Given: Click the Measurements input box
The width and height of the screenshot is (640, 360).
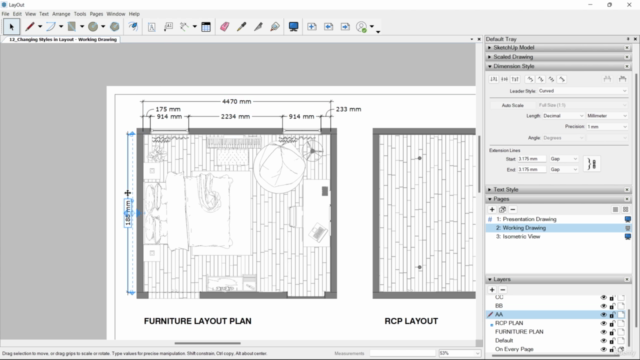Looking at the screenshot, I should point(402,353).
